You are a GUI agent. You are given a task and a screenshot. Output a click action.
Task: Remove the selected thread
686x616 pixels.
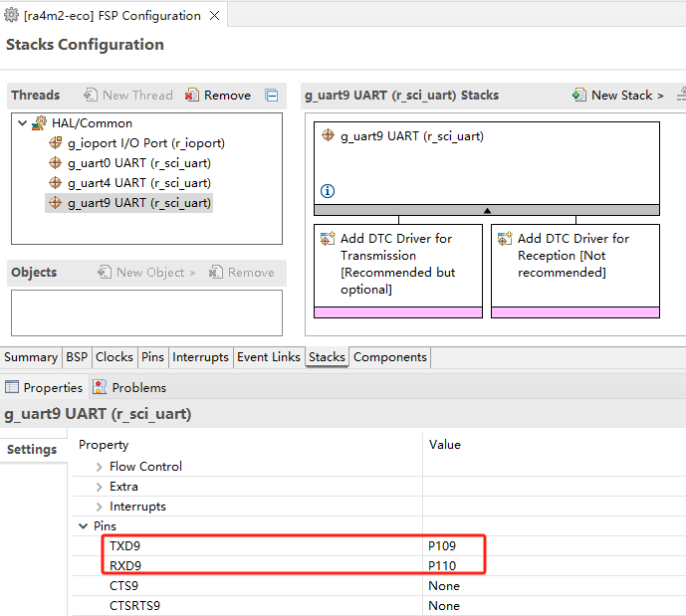(218, 95)
